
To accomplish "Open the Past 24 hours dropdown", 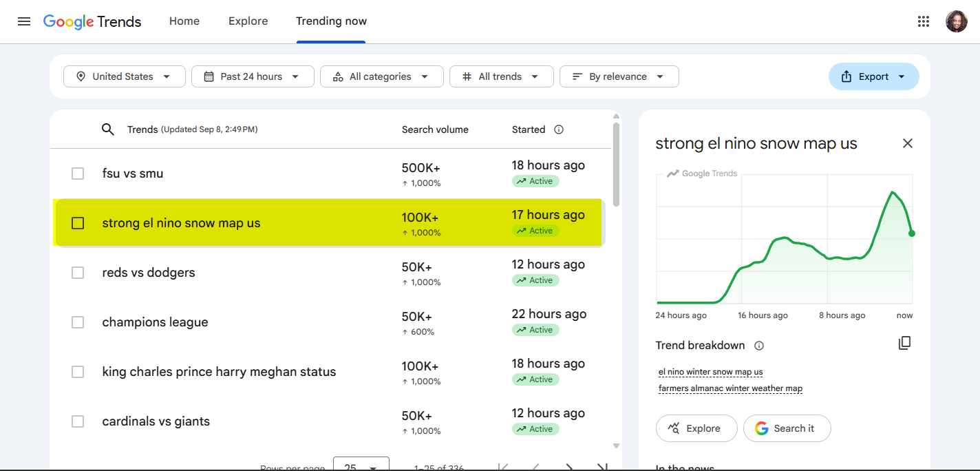I will coord(253,76).
